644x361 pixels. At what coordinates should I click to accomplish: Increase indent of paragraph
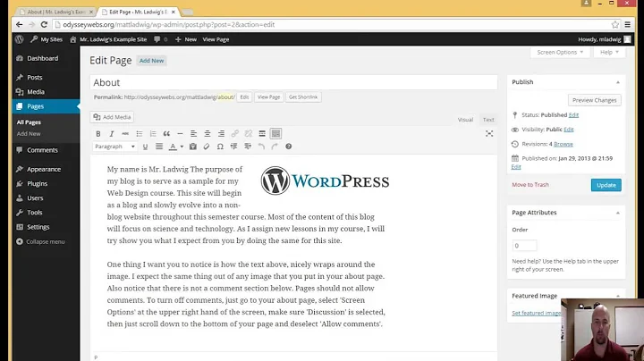pyautogui.click(x=248, y=147)
